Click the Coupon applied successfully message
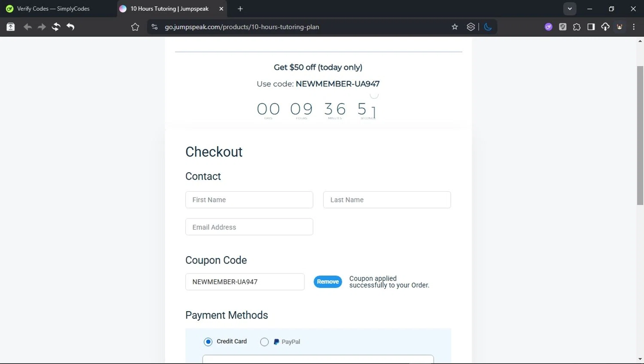644x364 pixels. (x=389, y=282)
